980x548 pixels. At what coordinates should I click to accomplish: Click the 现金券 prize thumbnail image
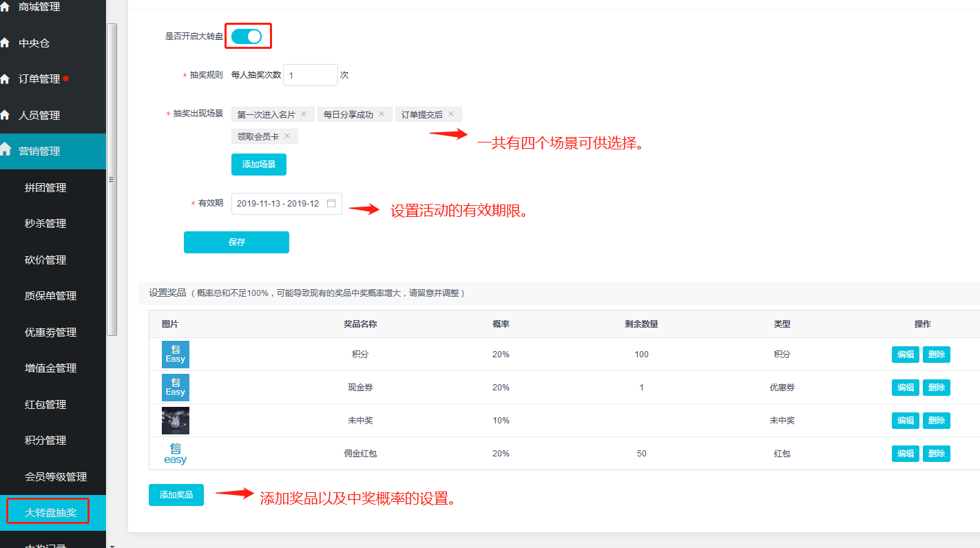(x=176, y=388)
